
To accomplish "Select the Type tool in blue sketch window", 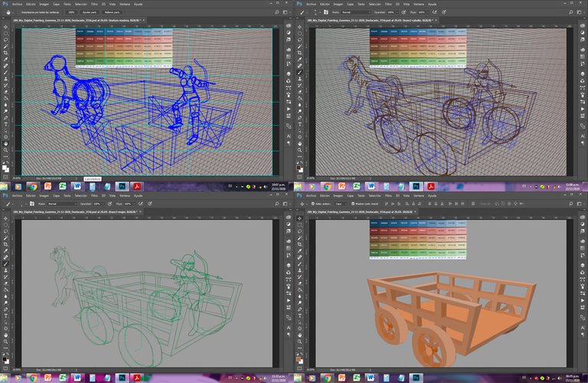I will pyautogui.click(x=5, y=124).
